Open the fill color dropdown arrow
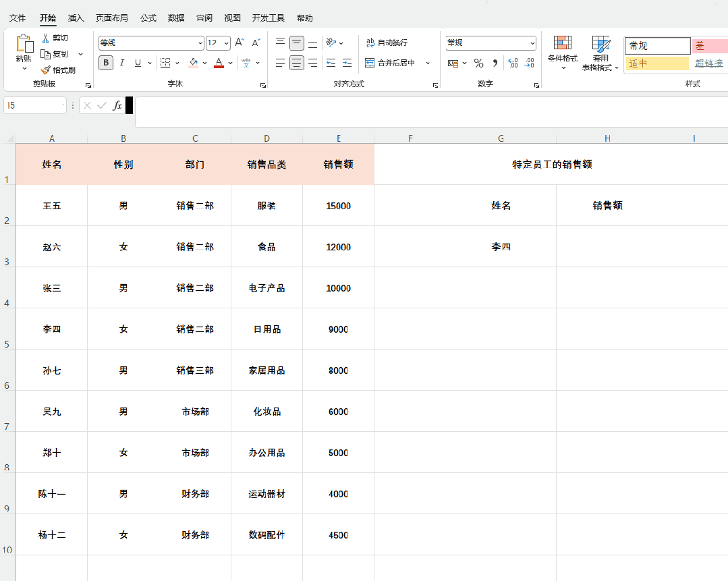Screen dimensions: 728x581 (204, 63)
